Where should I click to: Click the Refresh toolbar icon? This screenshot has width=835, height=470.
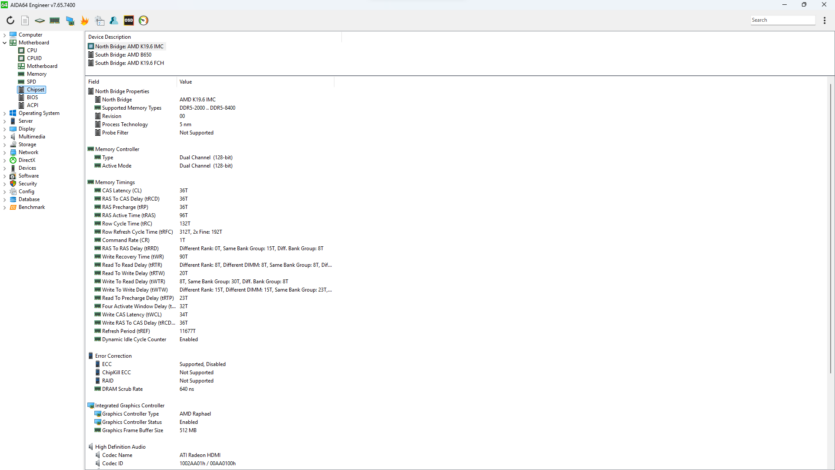click(10, 20)
